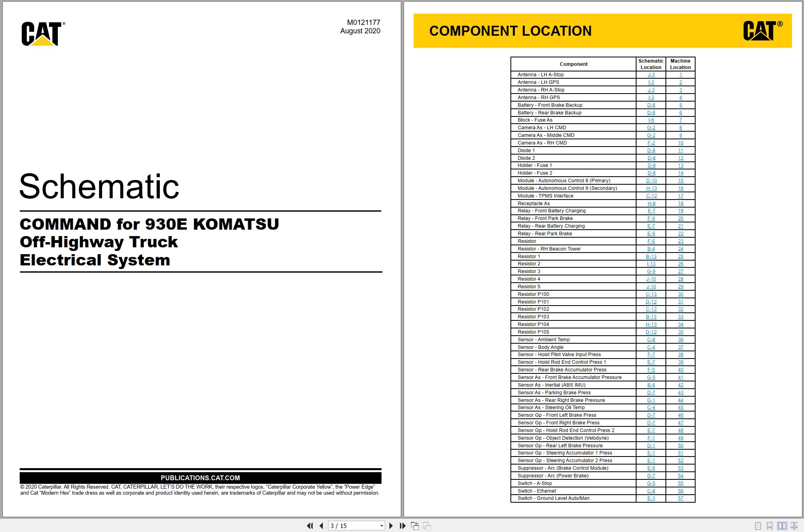Screen dimensions: 804x532
Task: Open schematic link for Block - Fuse As
Action: click(x=651, y=120)
